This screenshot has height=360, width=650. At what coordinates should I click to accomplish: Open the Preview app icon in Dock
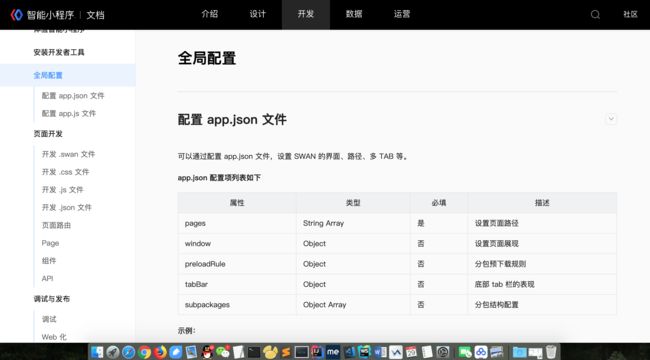coord(192,352)
